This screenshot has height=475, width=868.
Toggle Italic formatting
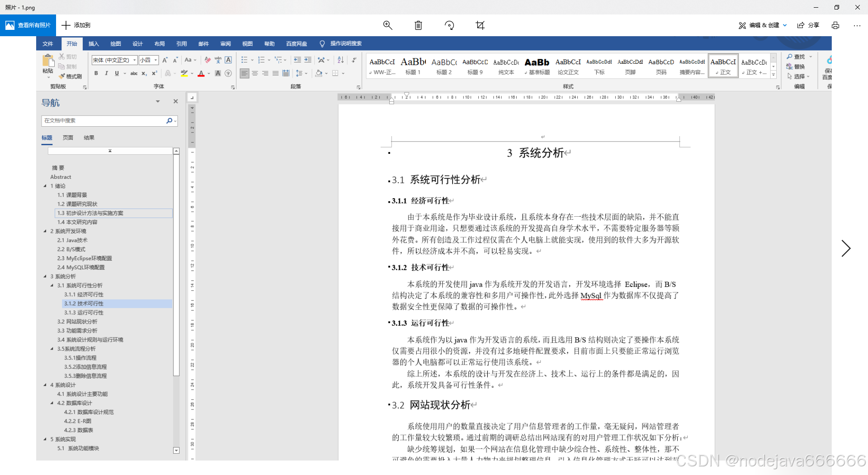[x=106, y=73]
